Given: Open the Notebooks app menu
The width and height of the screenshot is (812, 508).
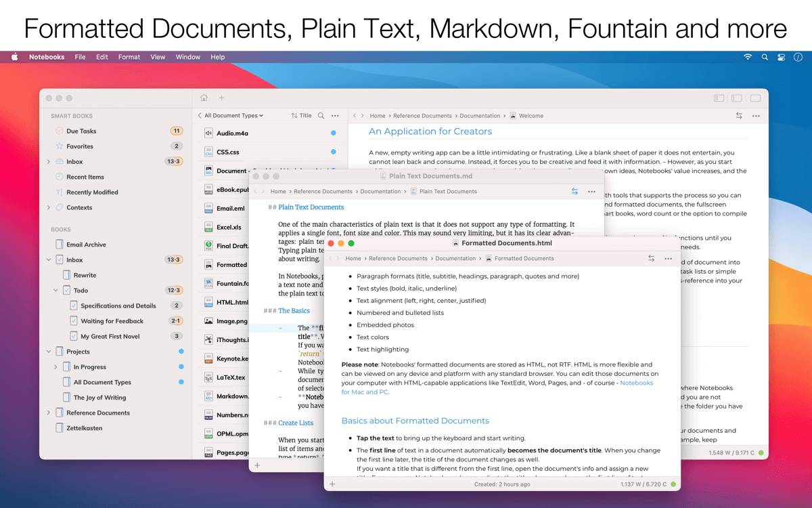Looking at the screenshot, I should (47, 58).
